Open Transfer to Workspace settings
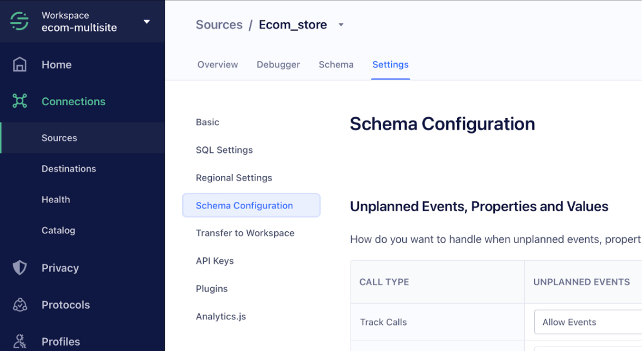The height and width of the screenshot is (351, 644). [x=245, y=233]
